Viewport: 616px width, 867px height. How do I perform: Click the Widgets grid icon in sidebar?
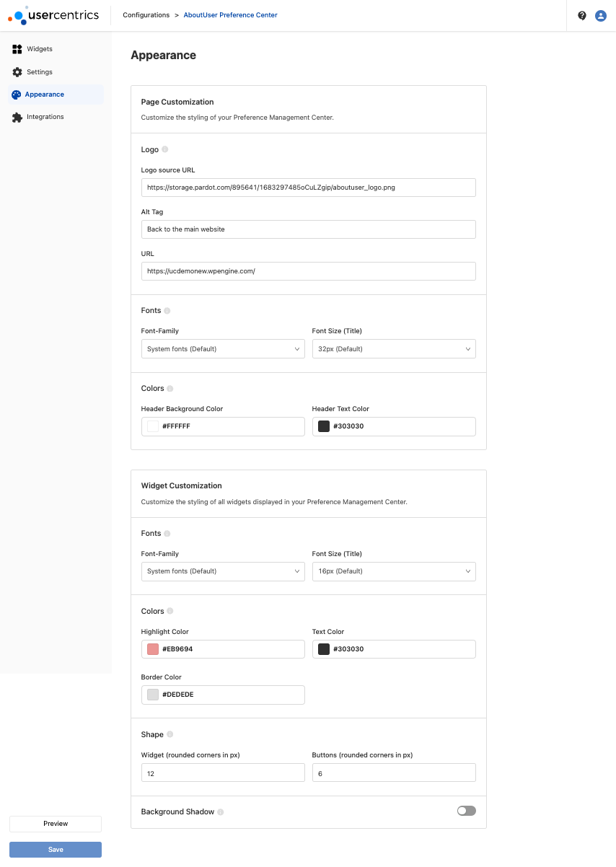(17, 49)
